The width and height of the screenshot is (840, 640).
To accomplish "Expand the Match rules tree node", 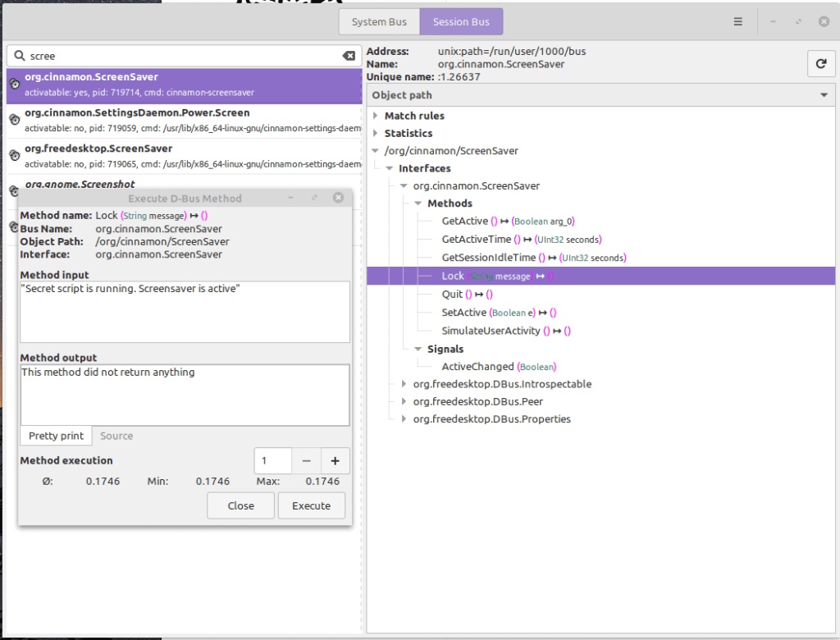I will pyautogui.click(x=376, y=116).
